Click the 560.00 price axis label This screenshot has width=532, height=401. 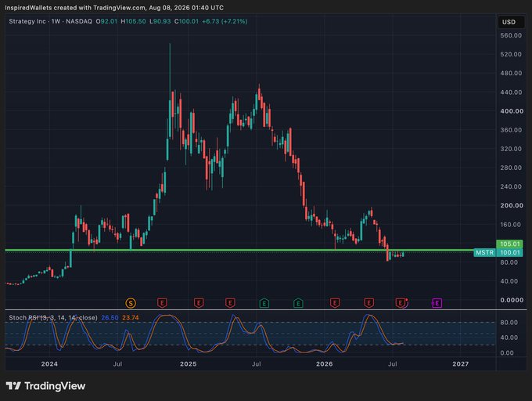(511, 36)
